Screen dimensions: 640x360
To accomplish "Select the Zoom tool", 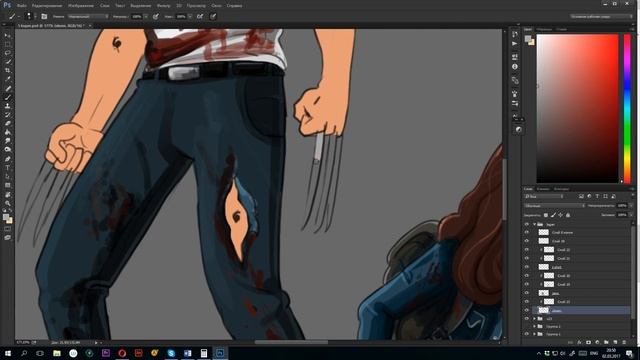I will pos(7,203).
